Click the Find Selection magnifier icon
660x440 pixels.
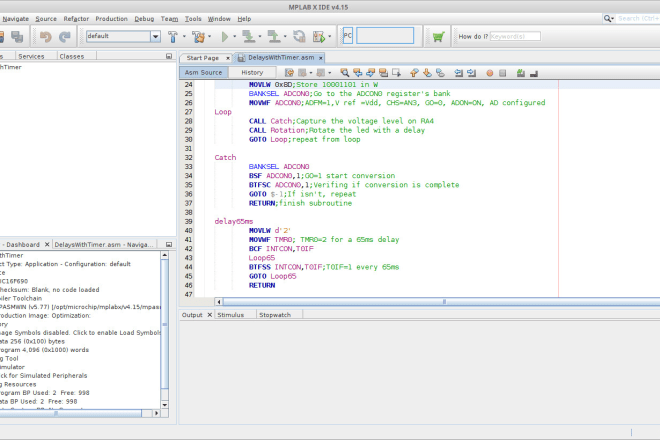[344, 73]
